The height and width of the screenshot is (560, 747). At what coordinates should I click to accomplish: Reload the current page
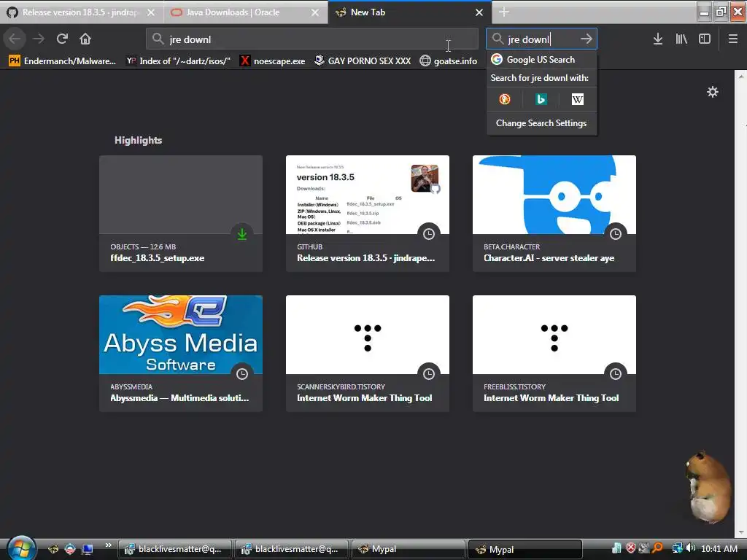[62, 39]
